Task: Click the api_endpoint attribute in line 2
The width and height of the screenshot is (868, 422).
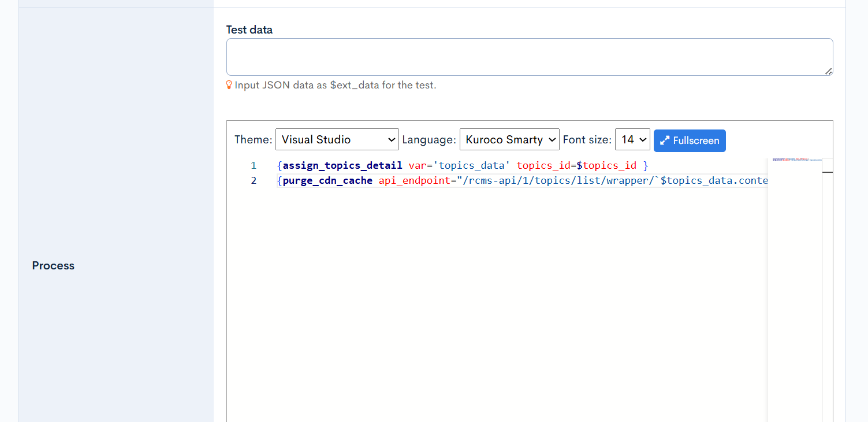Action: pyautogui.click(x=414, y=180)
